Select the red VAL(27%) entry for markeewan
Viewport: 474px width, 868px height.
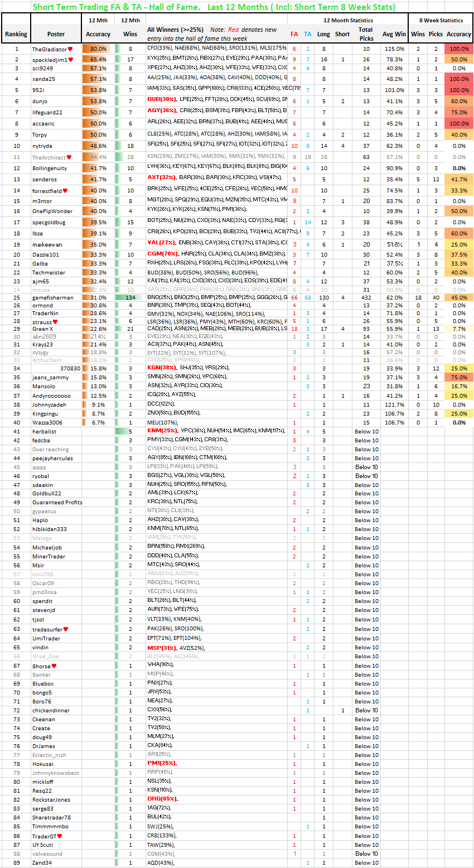coord(161,243)
